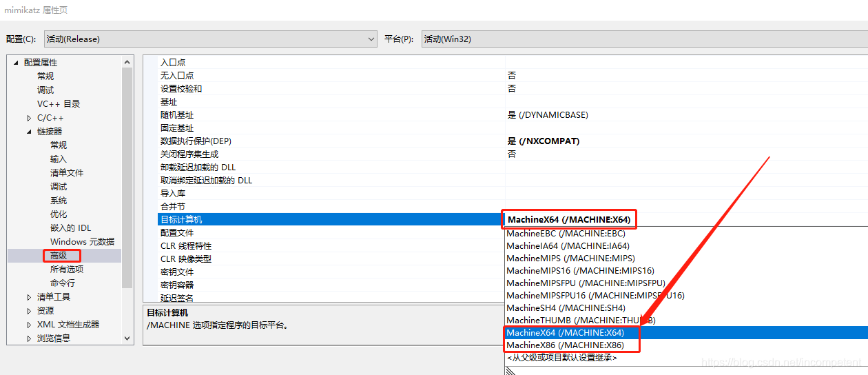868x375 pixels.
Task: Select Windows 元数据 tree item
Action: (x=82, y=242)
